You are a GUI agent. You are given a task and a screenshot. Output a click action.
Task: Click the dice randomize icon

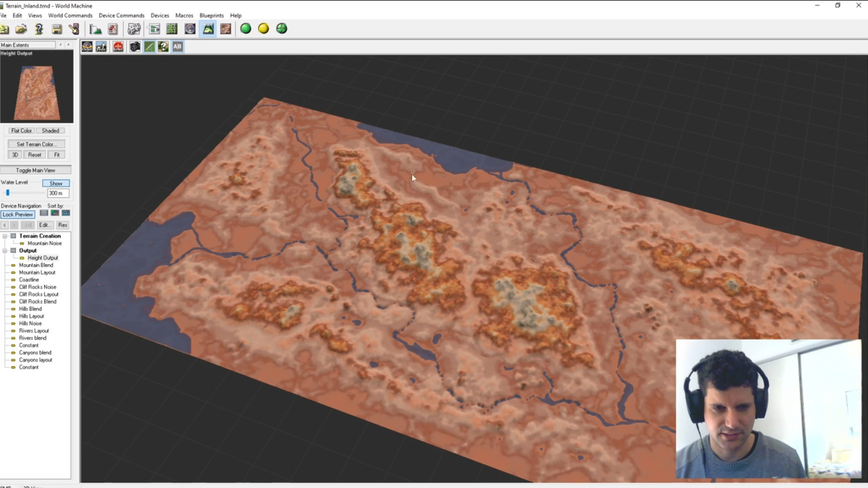[134, 29]
